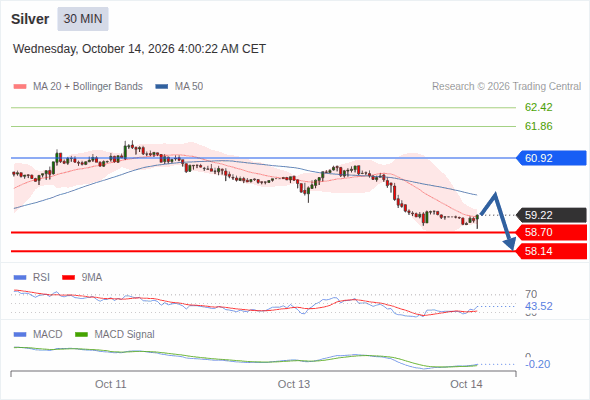Select the 62.42 resistance level label
Screen dimensions: 590x400
538,107
